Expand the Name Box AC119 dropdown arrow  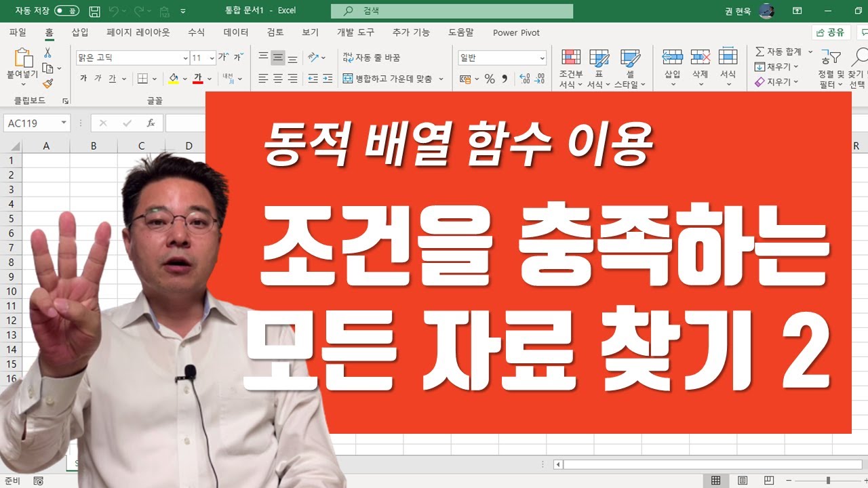click(64, 123)
